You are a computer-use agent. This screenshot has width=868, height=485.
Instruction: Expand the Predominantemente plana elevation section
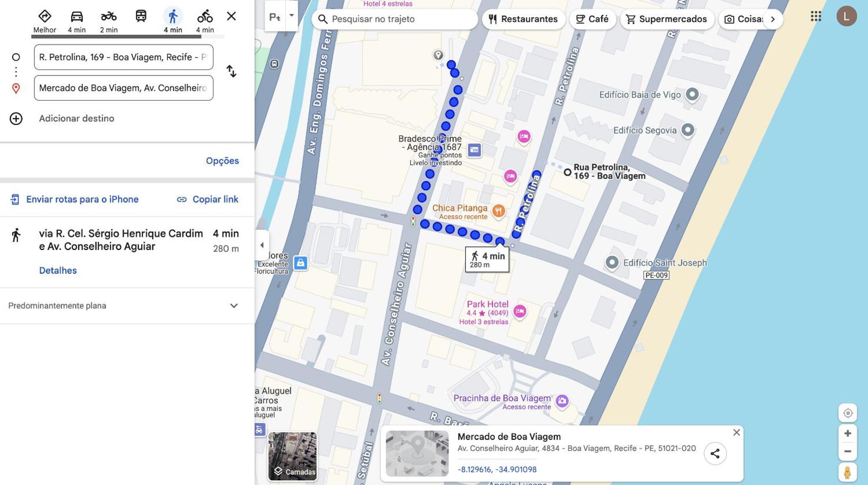pos(127,306)
